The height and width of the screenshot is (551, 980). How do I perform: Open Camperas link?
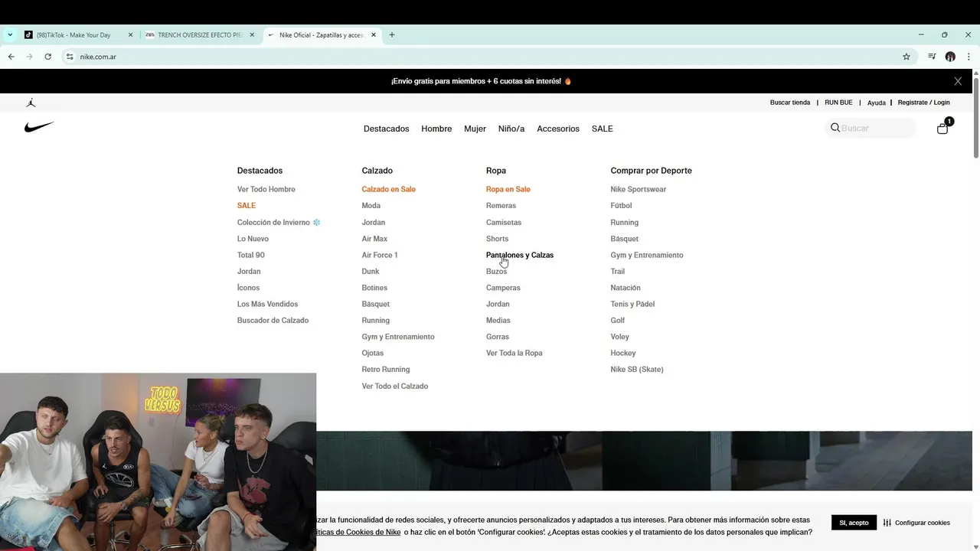point(503,288)
